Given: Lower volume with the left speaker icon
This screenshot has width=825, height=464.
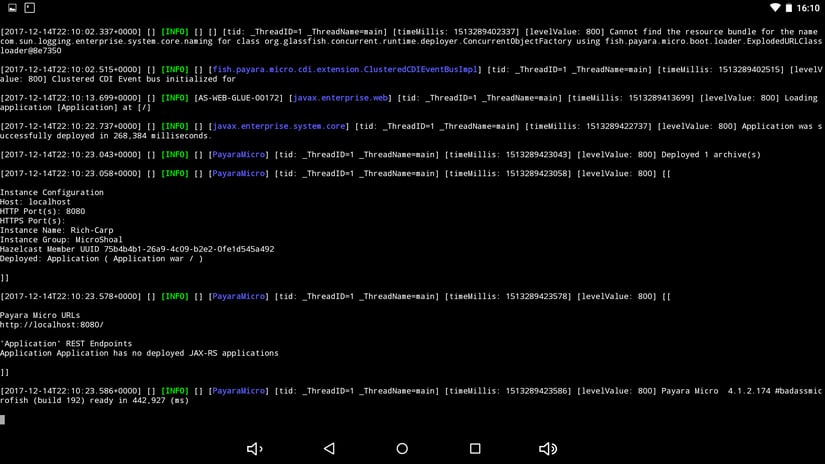Looking at the screenshot, I should tap(255, 448).
